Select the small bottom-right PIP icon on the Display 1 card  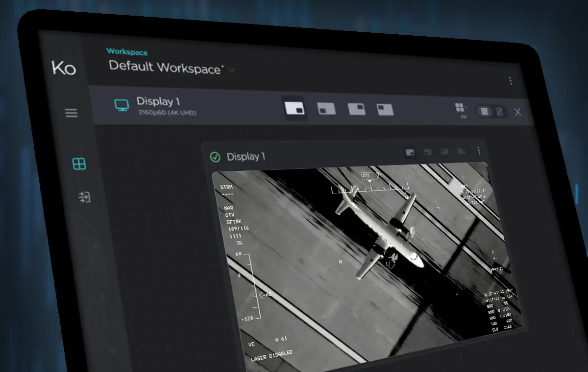pyautogui.click(x=410, y=153)
